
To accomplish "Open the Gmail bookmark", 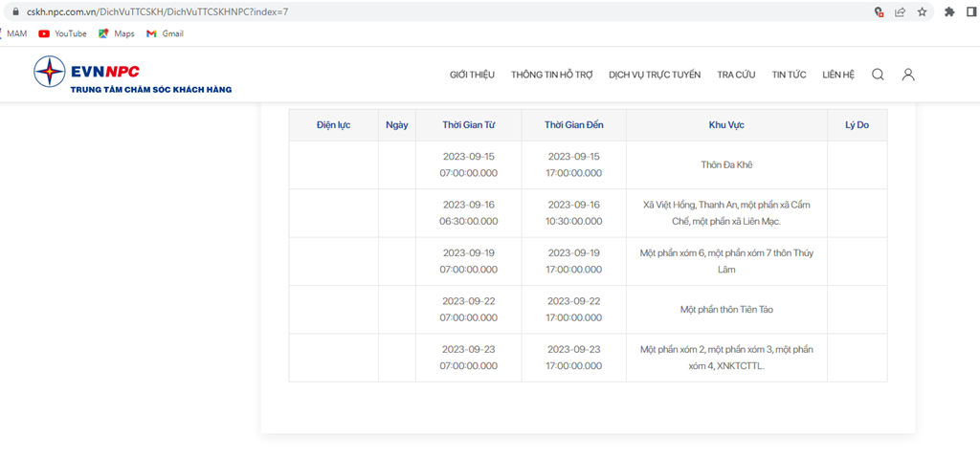I will click(x=165, y=33).
